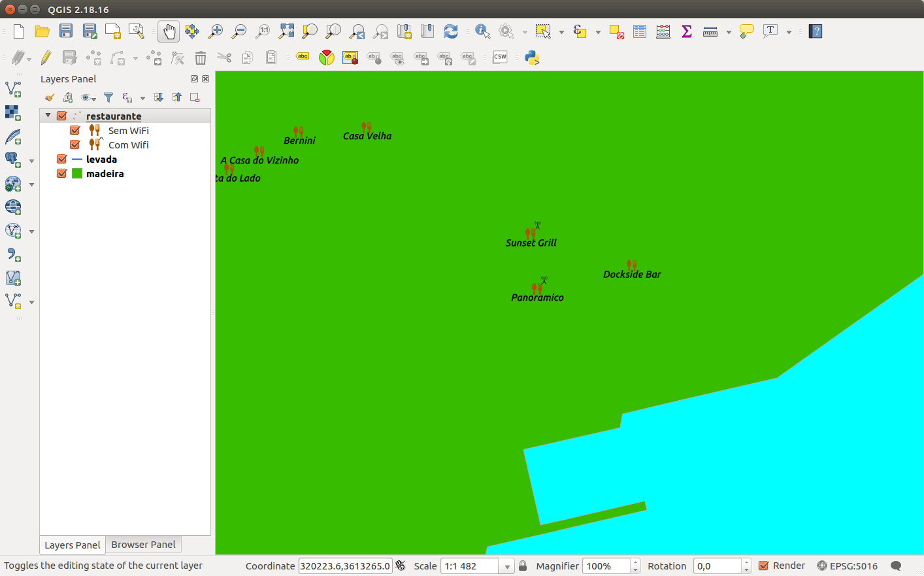Toggle editing with the pencil icon

pyautogui.click(x=46, y=58)
